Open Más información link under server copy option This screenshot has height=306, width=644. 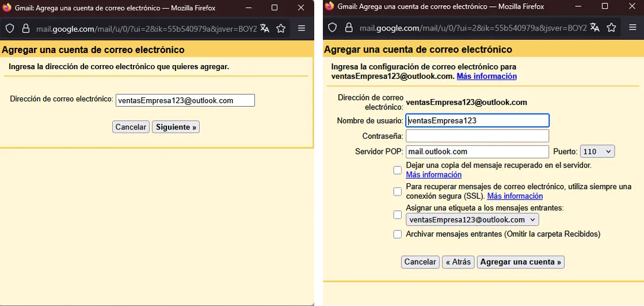coord(434,175)
